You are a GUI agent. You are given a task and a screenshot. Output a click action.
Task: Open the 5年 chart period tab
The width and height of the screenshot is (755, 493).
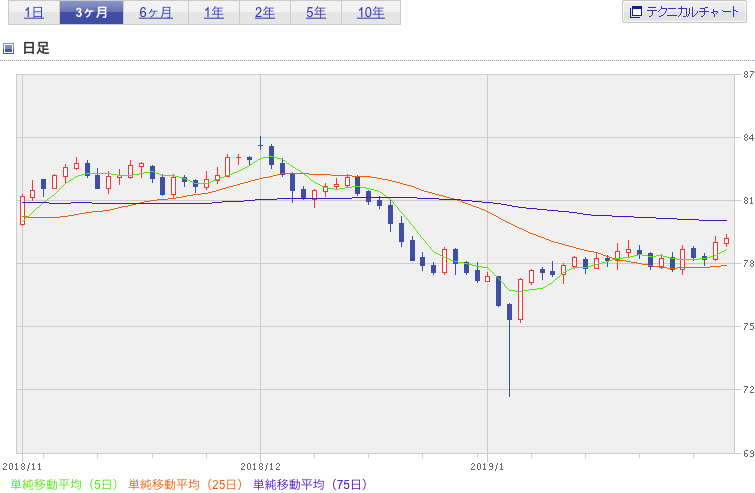click(316, 13)
